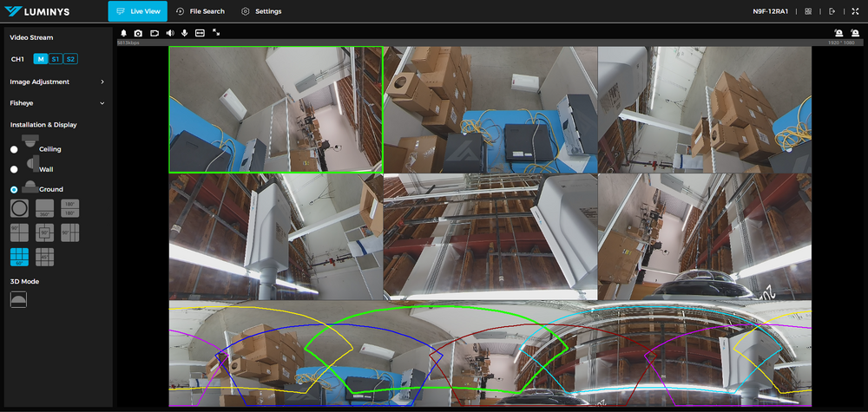Enter full screen with the expand arrows icon
This screenshot has height=412, width=868.
(216, 33)
